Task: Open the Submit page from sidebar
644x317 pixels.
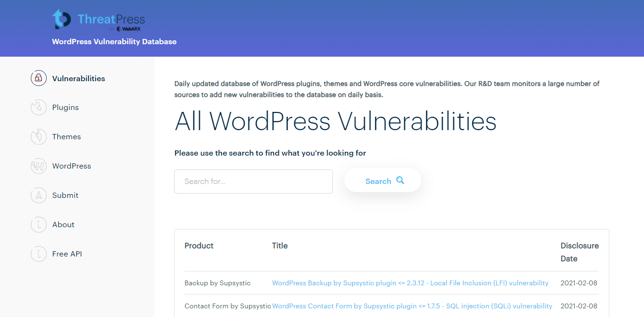Action: click(64, 195)
